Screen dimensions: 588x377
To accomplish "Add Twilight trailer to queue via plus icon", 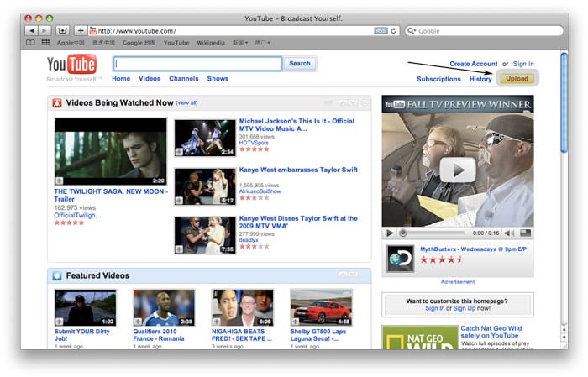I will tap(60, 181).
